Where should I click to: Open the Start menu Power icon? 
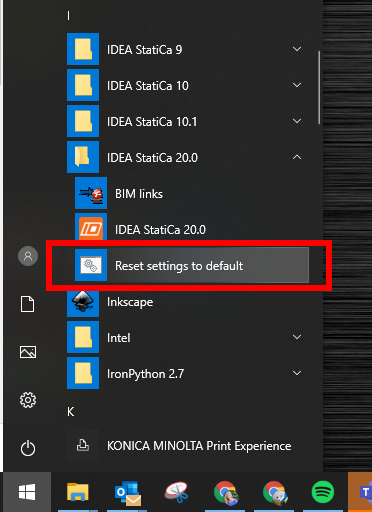pos(28,448)
